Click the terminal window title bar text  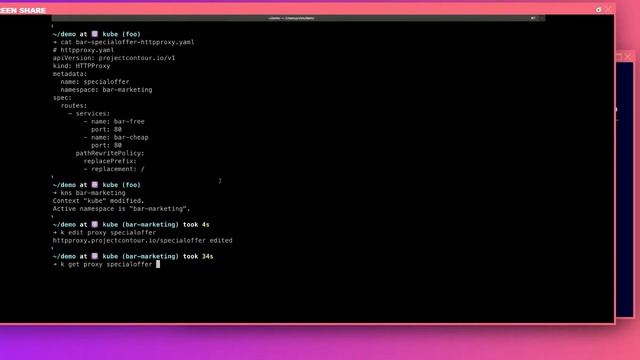coord(291,18)
